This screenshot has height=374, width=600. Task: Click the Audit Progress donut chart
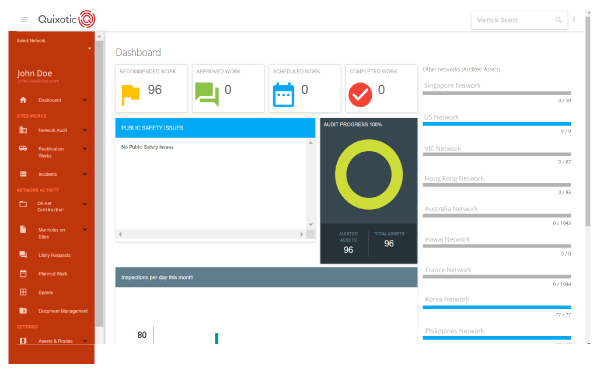[368, 175]
